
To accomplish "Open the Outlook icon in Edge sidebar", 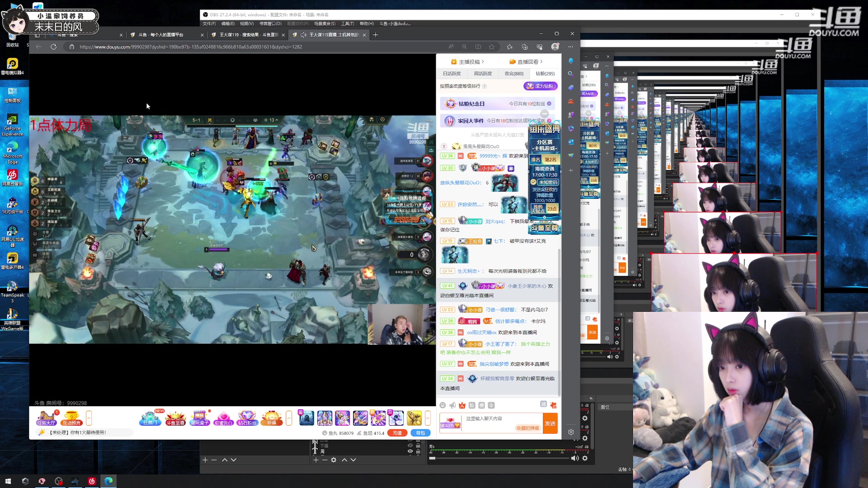I will click(571, 142).
